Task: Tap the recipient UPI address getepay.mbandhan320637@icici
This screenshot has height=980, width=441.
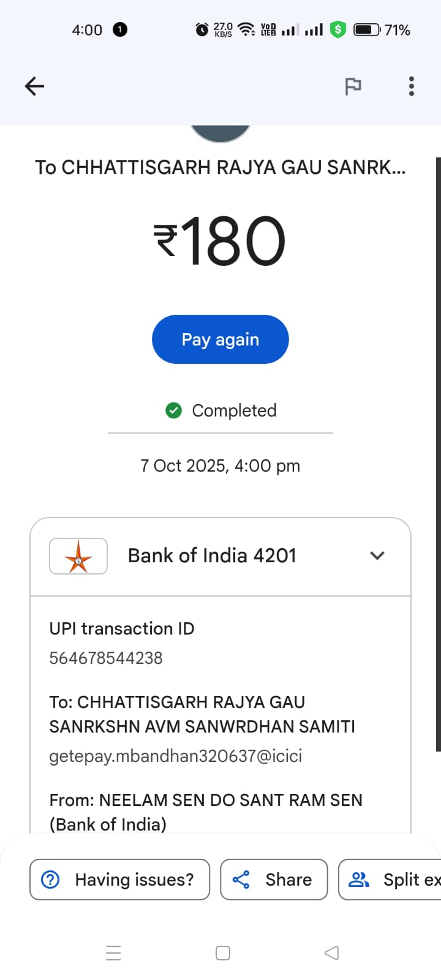Action: 176,756
